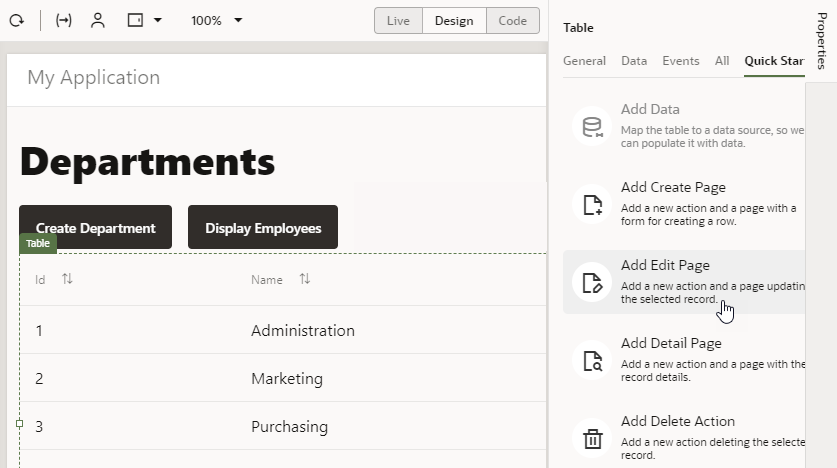Click the Add Edit Page icon
837x468 pixels.
[592, 282]
